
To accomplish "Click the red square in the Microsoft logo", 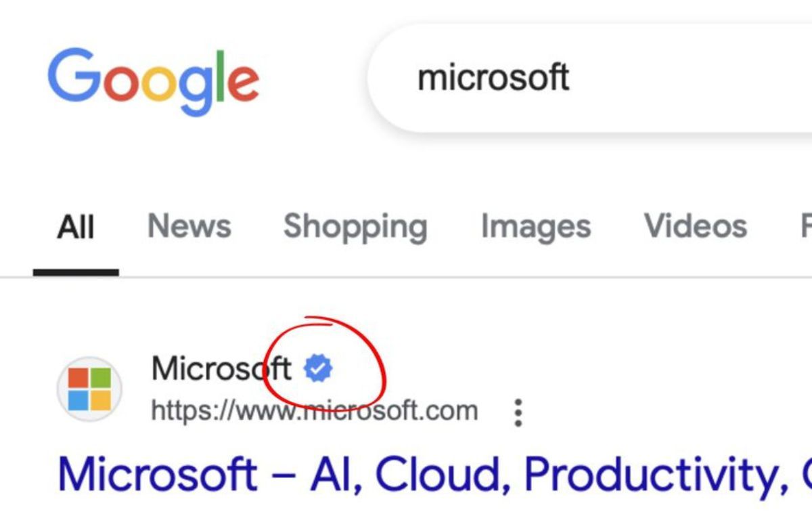I will pyautogui.click(x=79, y=379).
